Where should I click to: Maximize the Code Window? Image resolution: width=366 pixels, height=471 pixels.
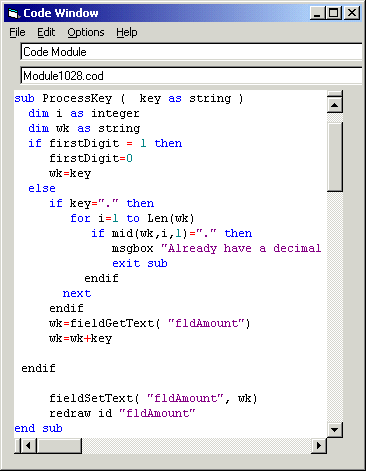pyautogui.click(x=333, y=13)
